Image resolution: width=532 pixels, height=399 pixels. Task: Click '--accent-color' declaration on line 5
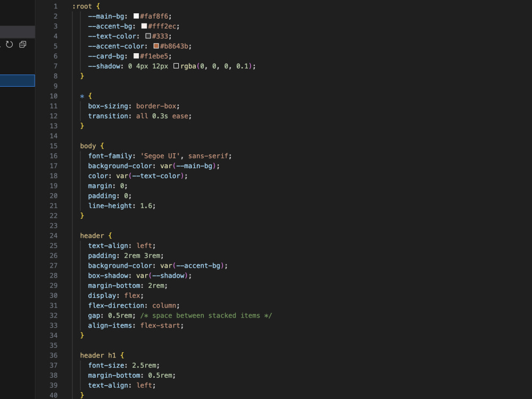point(118,46)
